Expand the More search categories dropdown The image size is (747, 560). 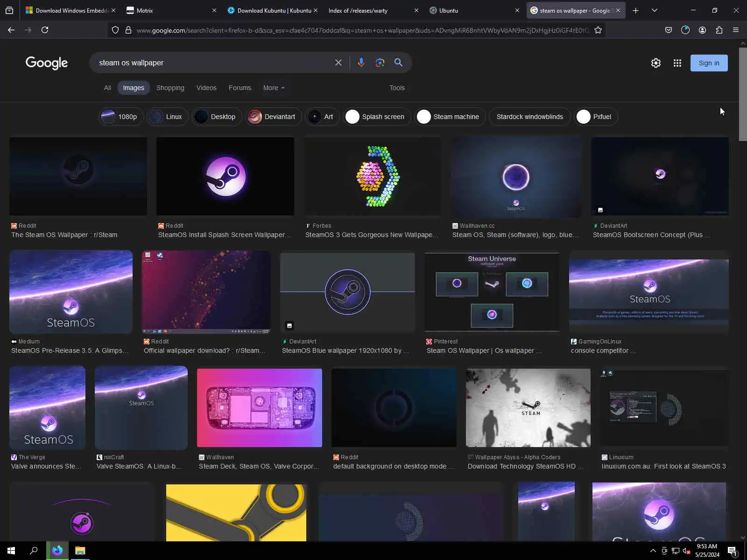click(274, 88)
